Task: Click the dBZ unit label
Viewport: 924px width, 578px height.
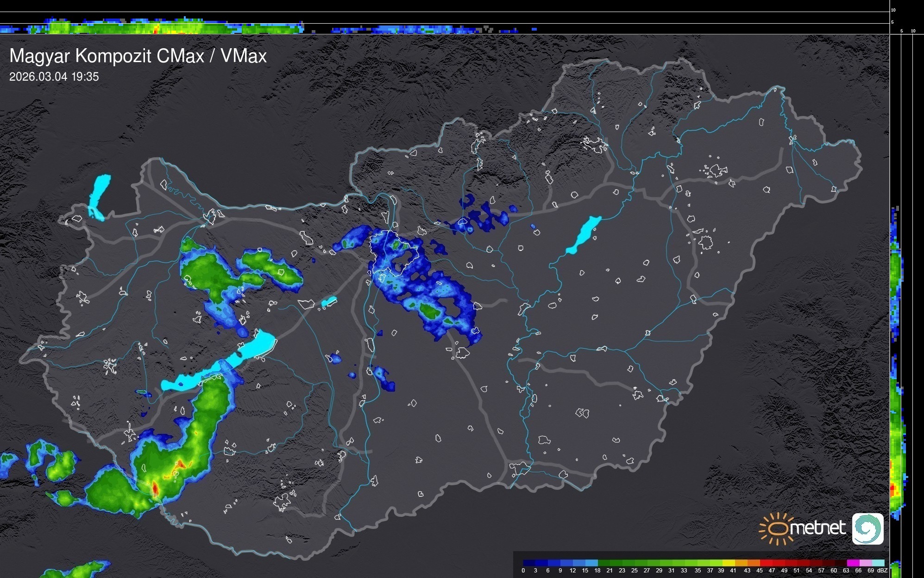Action: [882, 571]
